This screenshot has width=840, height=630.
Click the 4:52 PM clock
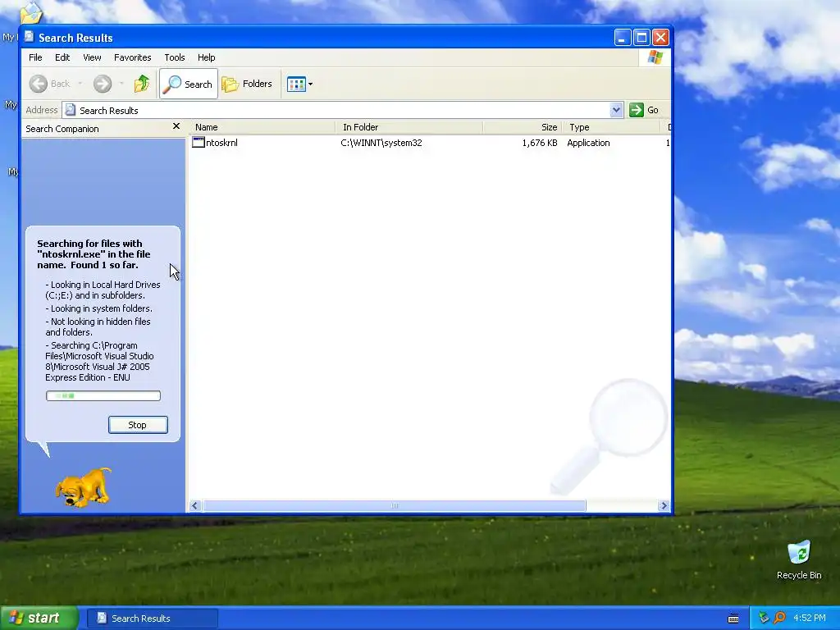tap(810, 619)
